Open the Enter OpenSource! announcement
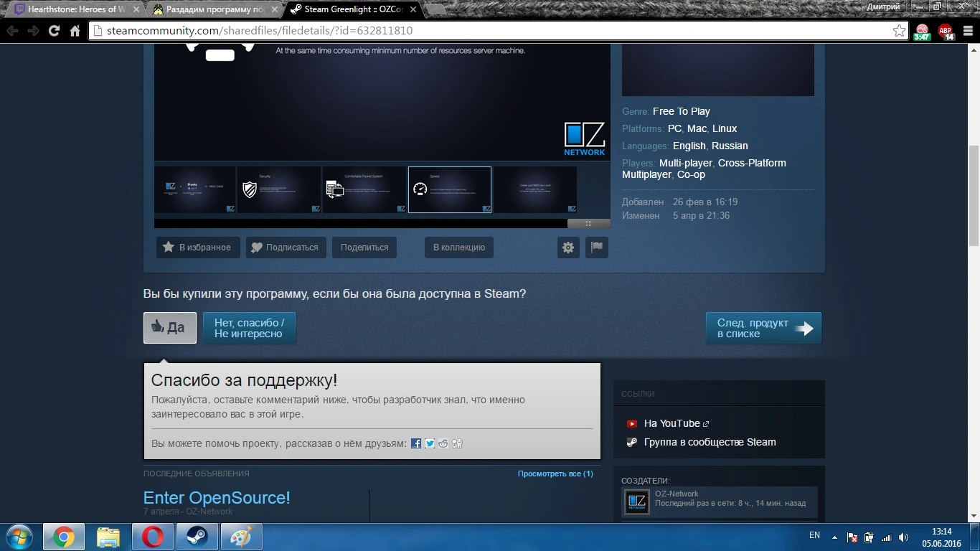Screen dimensions: 980x551 (217, 498)
